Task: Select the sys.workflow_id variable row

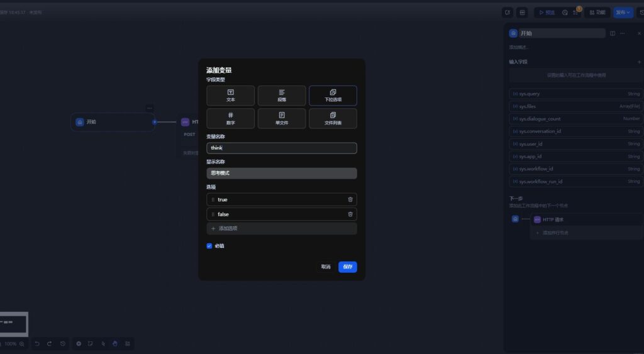Action: [576, 169]
